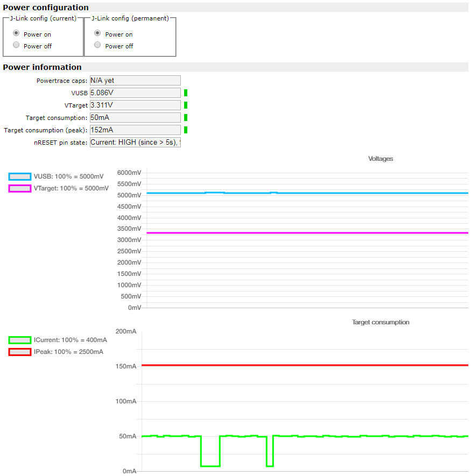
Task: Click the Voltages chart title
Action: tap(381, 159)
